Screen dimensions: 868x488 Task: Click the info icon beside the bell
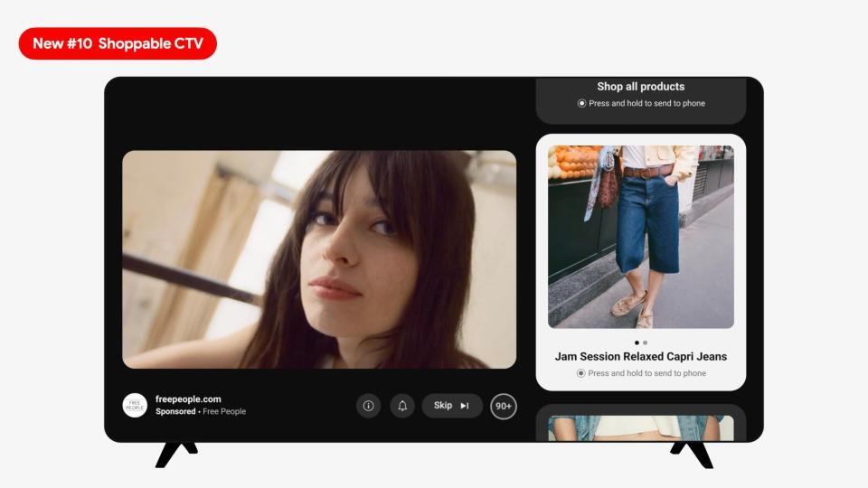coord(368,406)
